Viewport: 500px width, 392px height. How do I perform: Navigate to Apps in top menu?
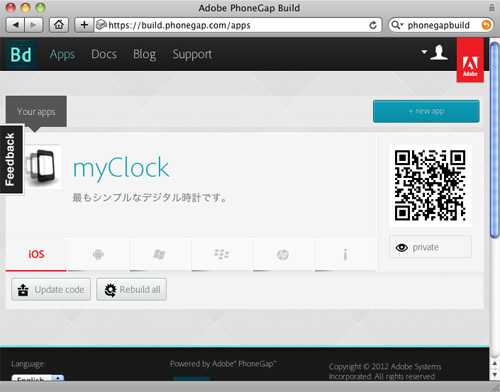pyautogui.click(x=62, y=54)
